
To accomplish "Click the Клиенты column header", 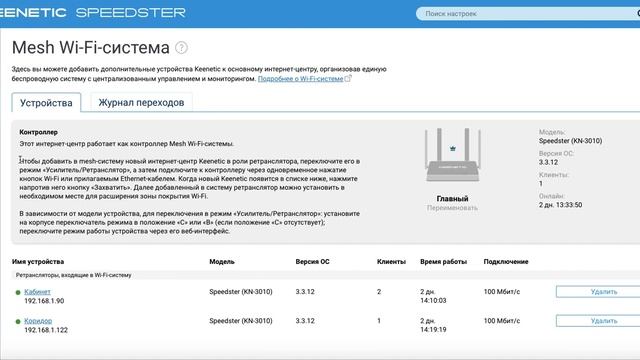I will (391, 262).
